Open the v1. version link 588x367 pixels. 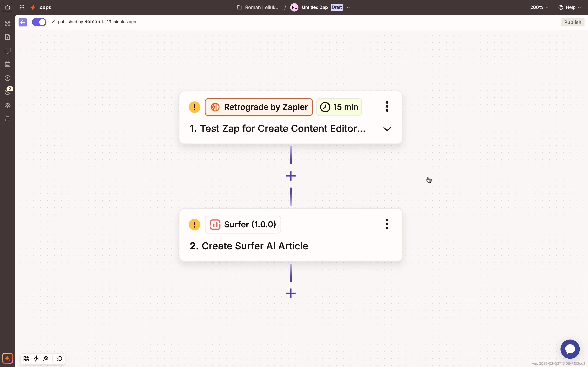point(54,22)
